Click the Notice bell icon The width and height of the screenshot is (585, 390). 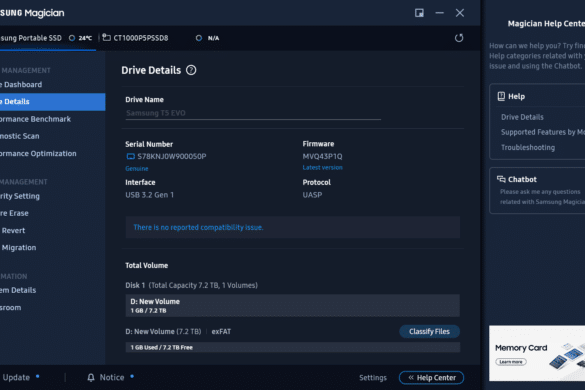[x=91, y=378]
